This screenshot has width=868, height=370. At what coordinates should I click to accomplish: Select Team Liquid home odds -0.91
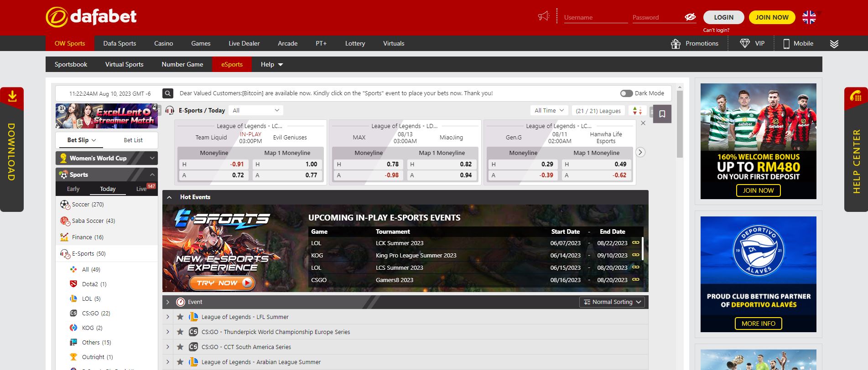pos(213,164)
